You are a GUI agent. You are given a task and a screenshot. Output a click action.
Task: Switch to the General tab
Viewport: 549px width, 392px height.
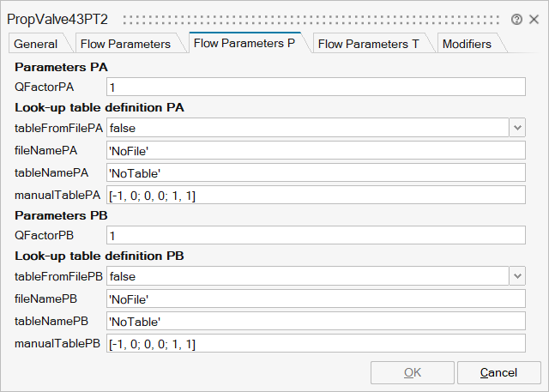pos(36,44)
